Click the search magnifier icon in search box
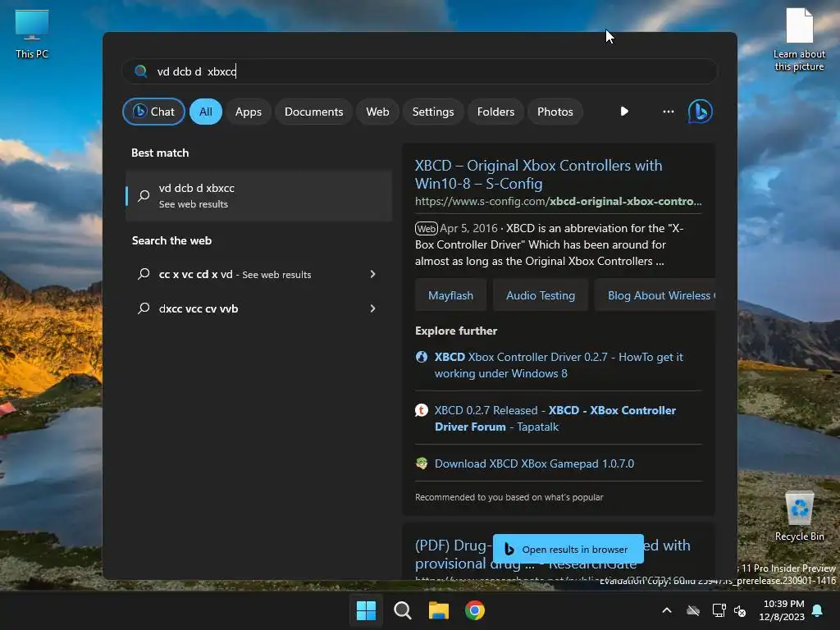This screenshot has height=630, width=840. (141, 71)
